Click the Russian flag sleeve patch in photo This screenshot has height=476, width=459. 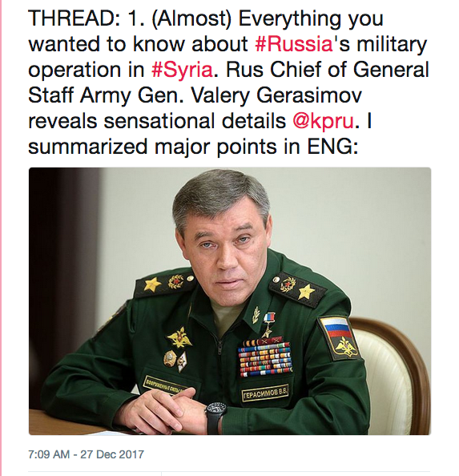coord(339,338)
